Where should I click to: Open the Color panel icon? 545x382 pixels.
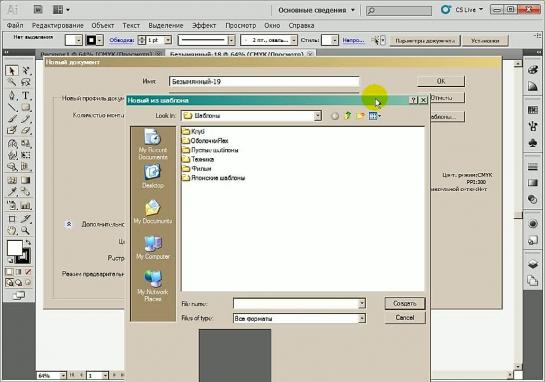532,70
